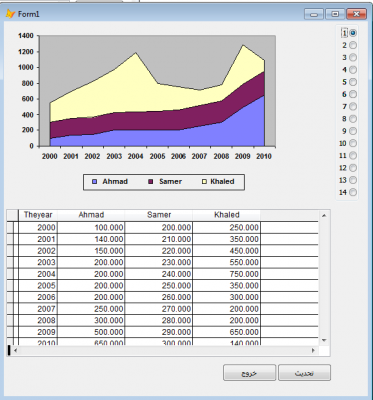373x400 pixels.
Task: Select radio button 14
Action: point(353,192)
